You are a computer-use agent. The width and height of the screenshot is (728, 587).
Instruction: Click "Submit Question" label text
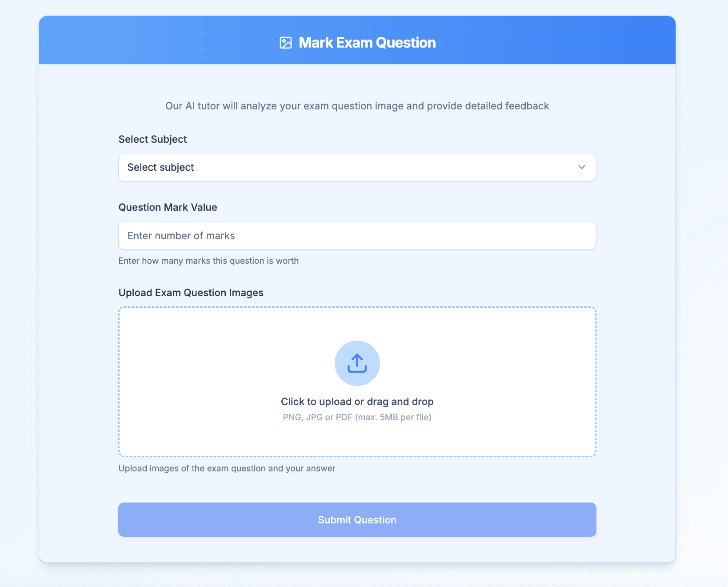click(x=357, y=520)
